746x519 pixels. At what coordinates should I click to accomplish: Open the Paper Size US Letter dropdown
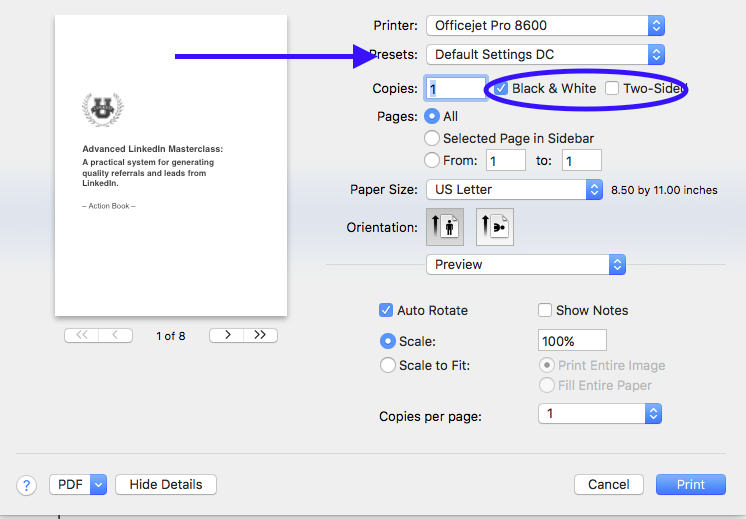514,190
